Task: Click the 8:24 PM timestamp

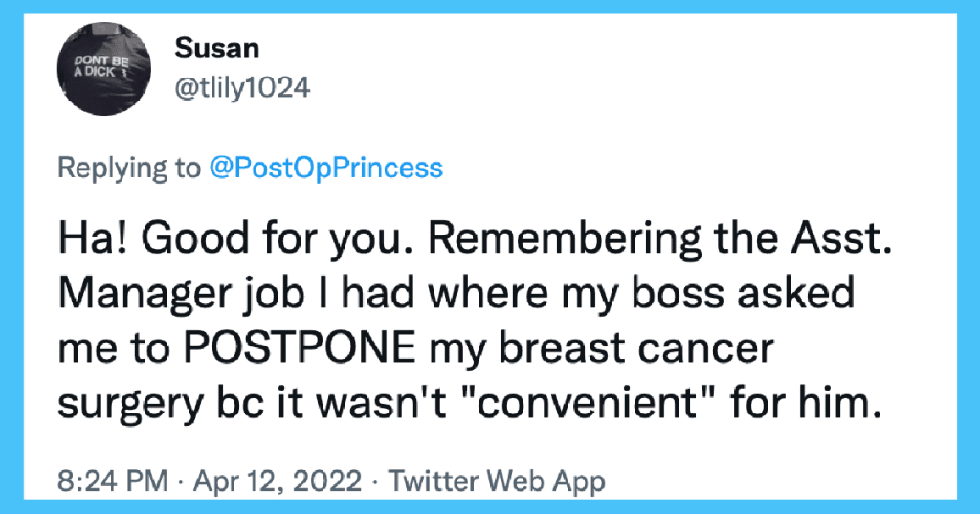Action: point(113,480)
